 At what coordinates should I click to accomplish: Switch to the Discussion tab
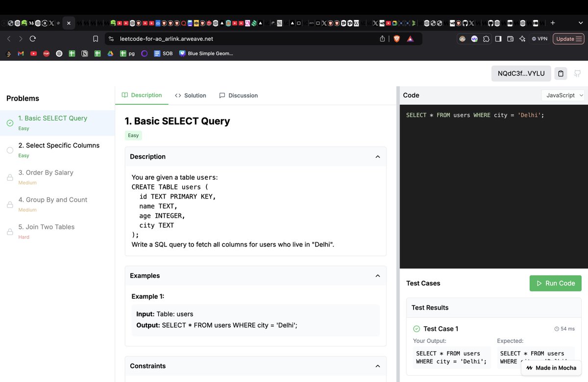[238, 95]
